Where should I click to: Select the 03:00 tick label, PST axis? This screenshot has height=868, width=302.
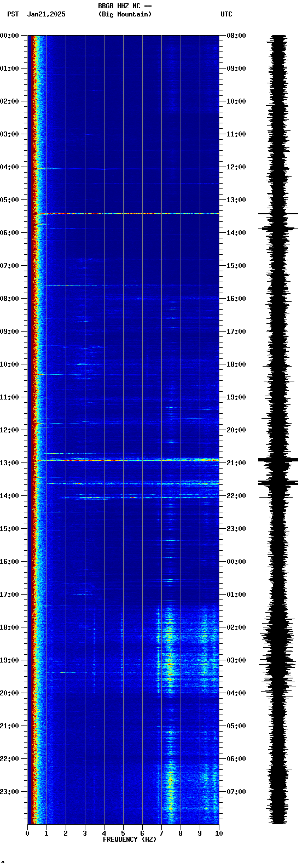pyautogui.click(x=9, y=134)
